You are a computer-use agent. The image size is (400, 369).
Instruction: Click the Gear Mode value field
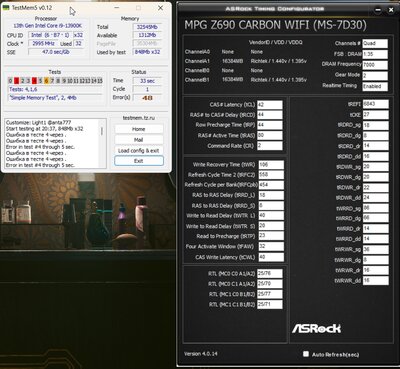click(375, 75)
